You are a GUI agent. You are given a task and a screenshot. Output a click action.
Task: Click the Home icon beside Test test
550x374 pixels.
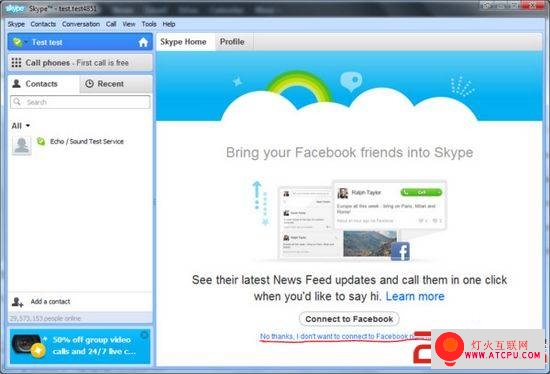(143, 42)
